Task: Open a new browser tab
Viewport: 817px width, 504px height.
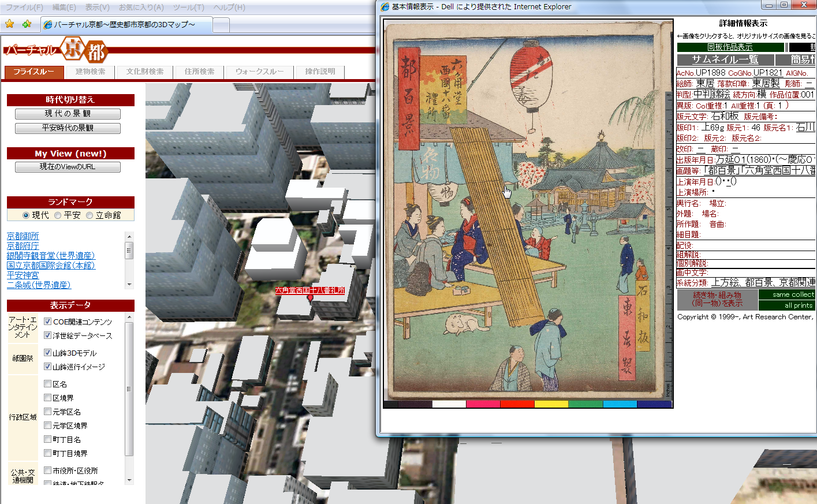Action: 221,25
